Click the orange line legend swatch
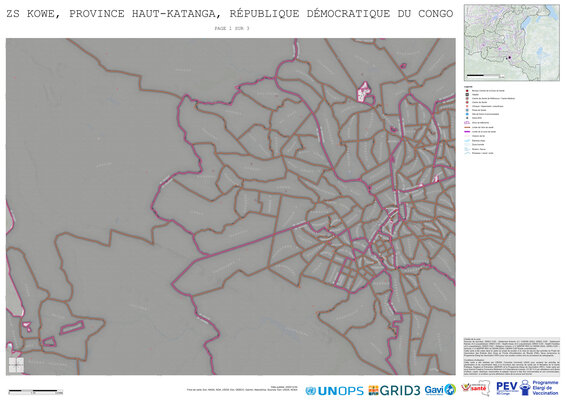This screenshot has height=400, width=566. pyautogui.click(x=467, y=127)
